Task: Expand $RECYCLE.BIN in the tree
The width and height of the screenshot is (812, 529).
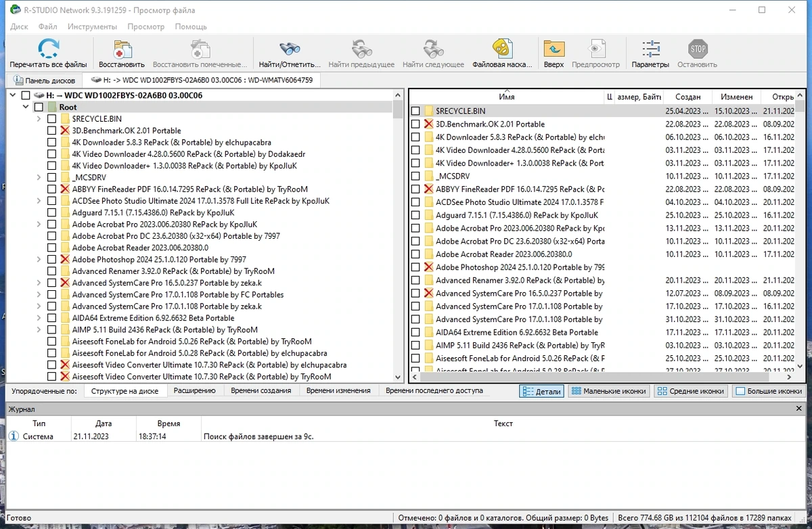Action: [39, 119]
